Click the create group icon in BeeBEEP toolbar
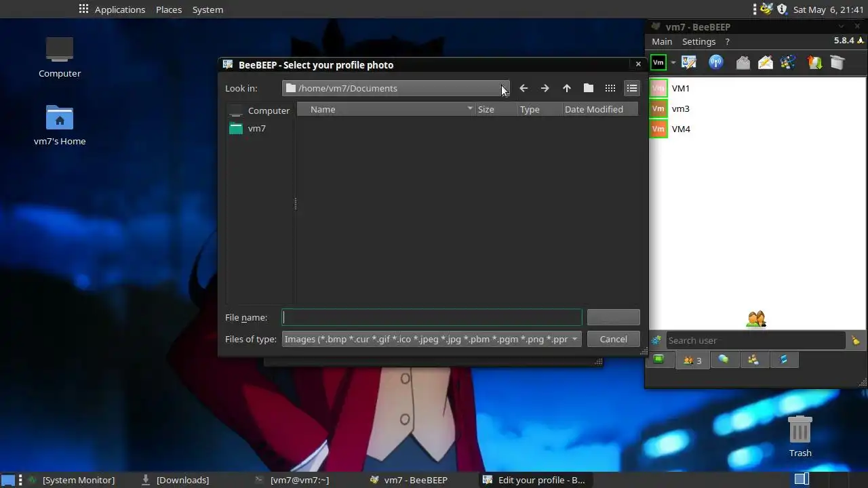The image size is (868, 488). 788,62
